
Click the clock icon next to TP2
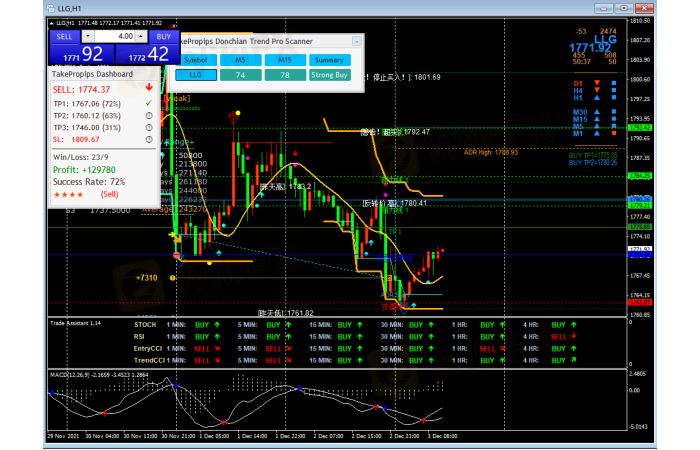coord(148,115)
